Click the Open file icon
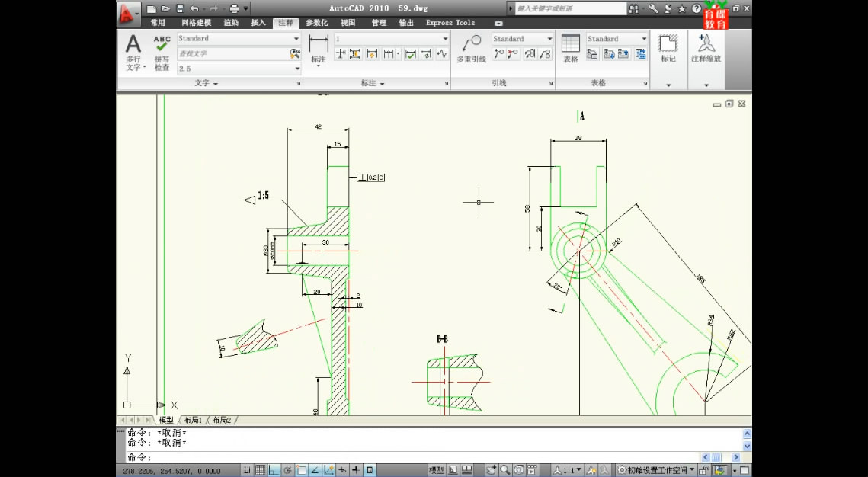The width and height of the screenshot is (868, 477). [165, 8]
